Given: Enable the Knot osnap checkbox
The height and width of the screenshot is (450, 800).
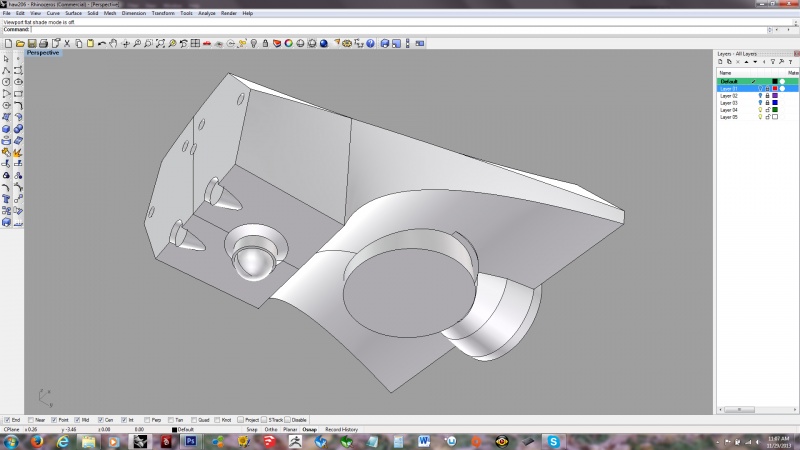Looking at the screenshot, I should point(217,420).
